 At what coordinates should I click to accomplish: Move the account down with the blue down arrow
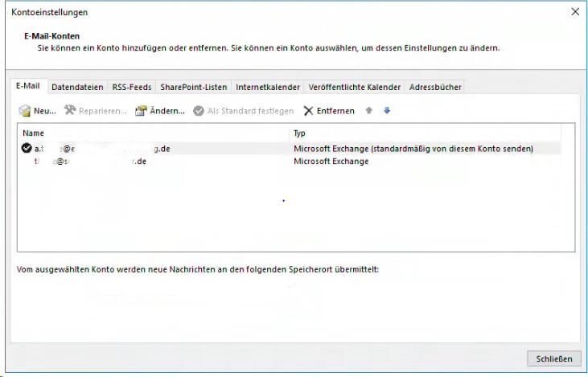point(387,111)
